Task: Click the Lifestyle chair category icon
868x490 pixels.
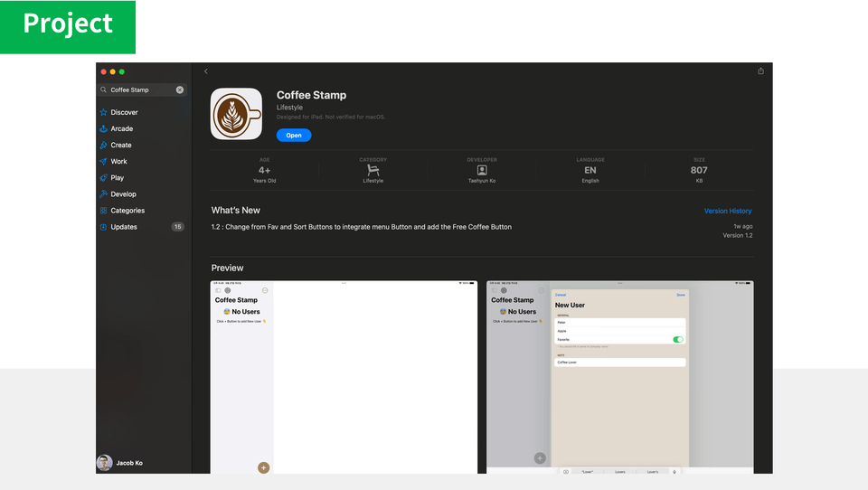Action: (373, 170)
